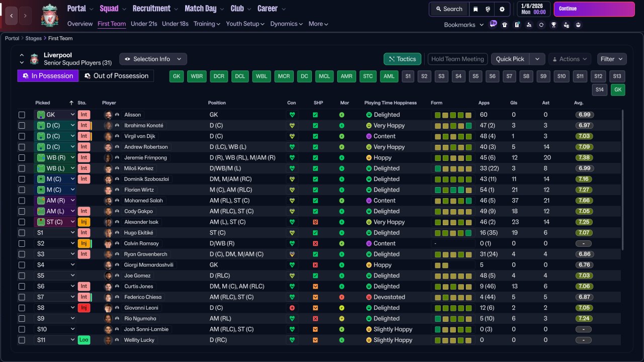Screen dimensions: 644x362
Task: Select Andrew Robertson's row checkbox
Action: (22, 147)
